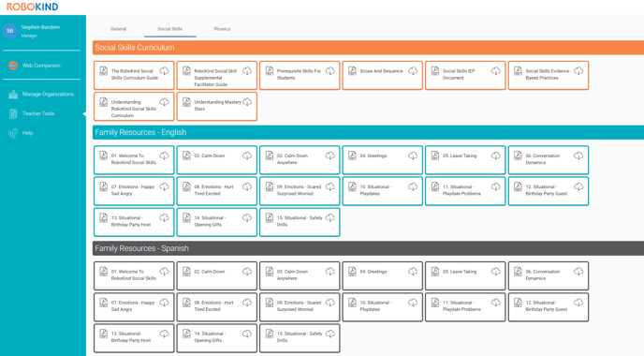Viewport: 644px width, 356px height.
Task: Open English 08. Emotions - Hurt Tired Excited
Action: pos(217,191)
